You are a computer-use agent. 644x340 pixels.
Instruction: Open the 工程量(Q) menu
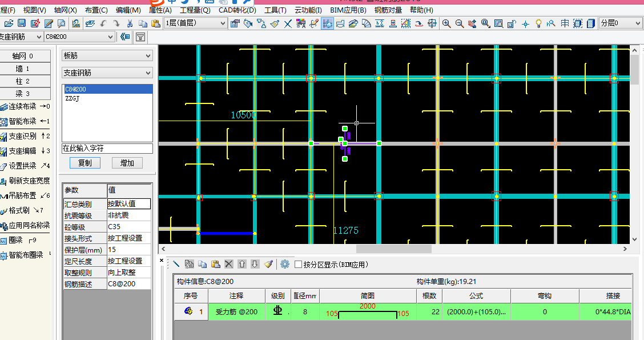[x=195, y=10]
